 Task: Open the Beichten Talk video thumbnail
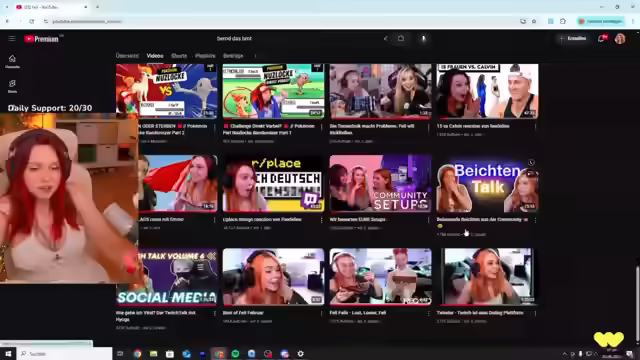click(487, 183)
